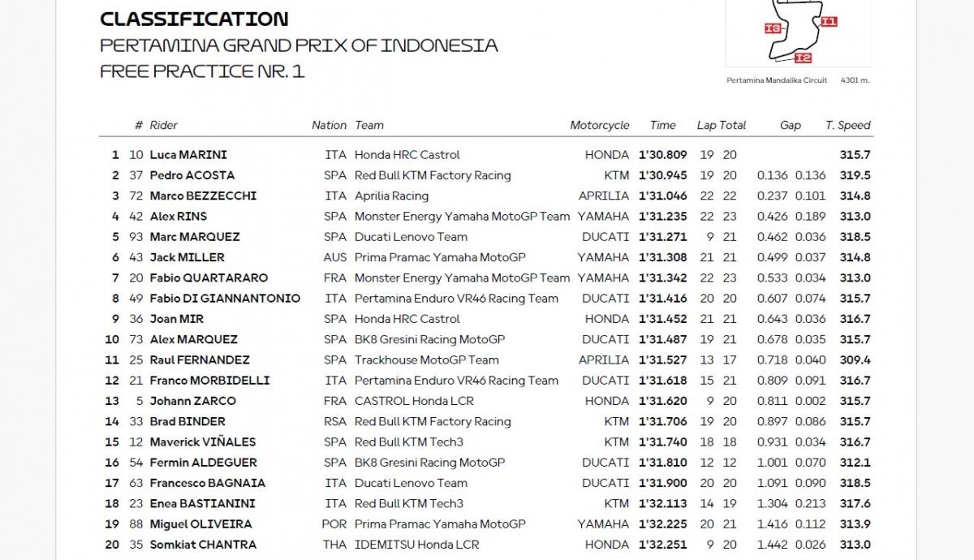Click Fabio QUARTARARO's name

click(209, 278)
